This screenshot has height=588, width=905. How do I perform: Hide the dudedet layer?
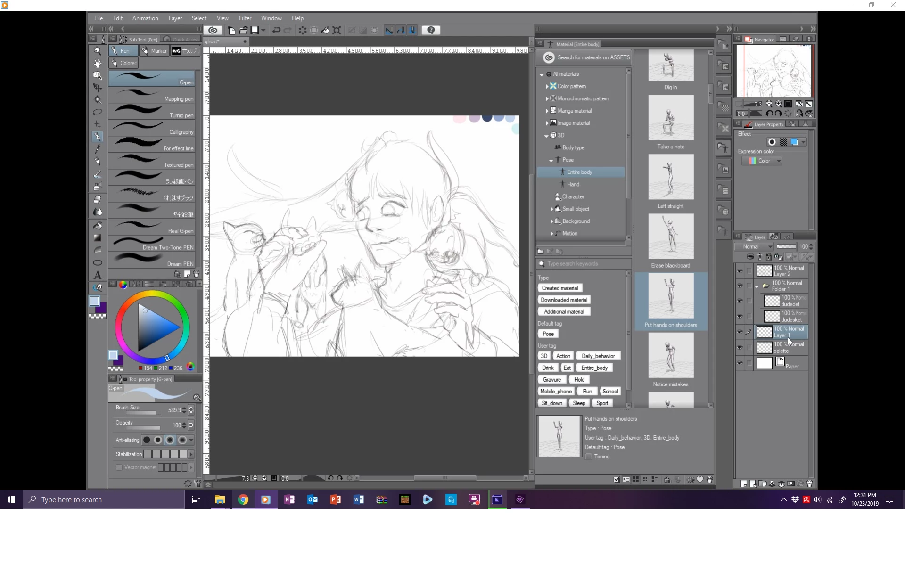pyautogui.click(x=739, y=301)
